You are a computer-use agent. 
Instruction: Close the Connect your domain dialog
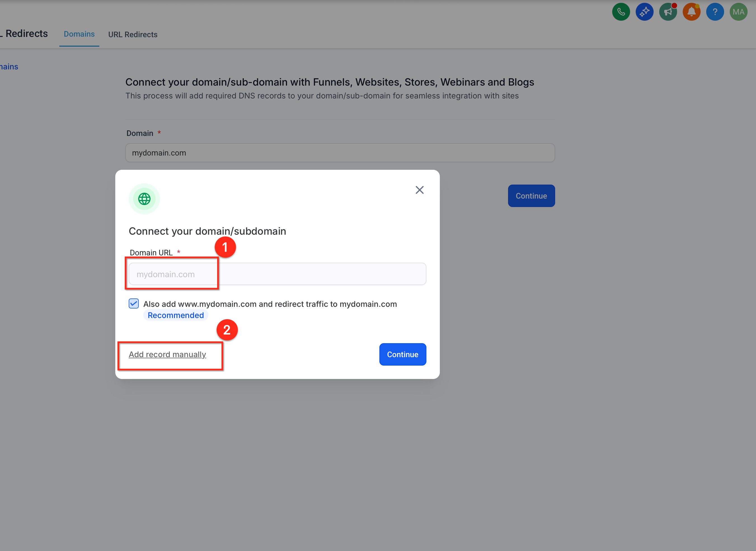[x=419, y=190]
